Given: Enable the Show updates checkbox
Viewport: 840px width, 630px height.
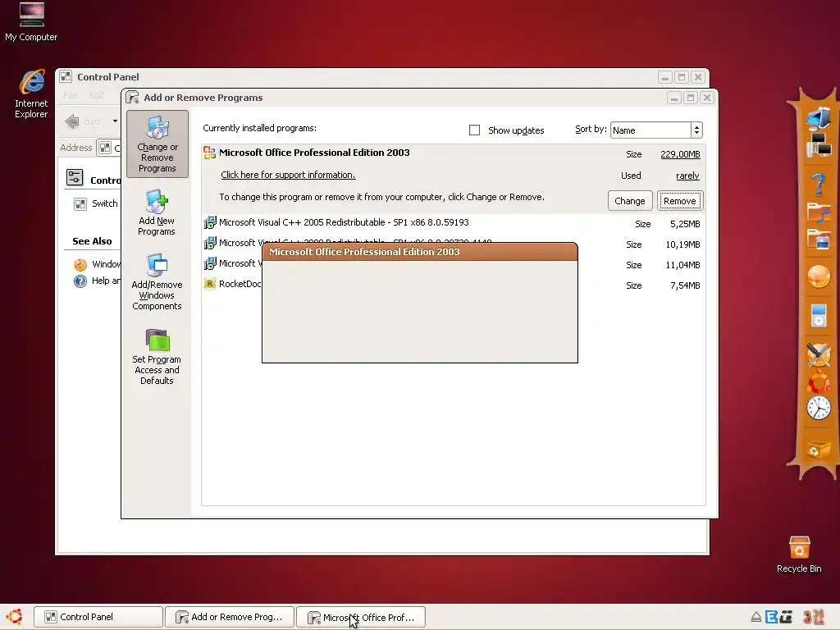Looking at the screenshot, I should coord(474,130).
